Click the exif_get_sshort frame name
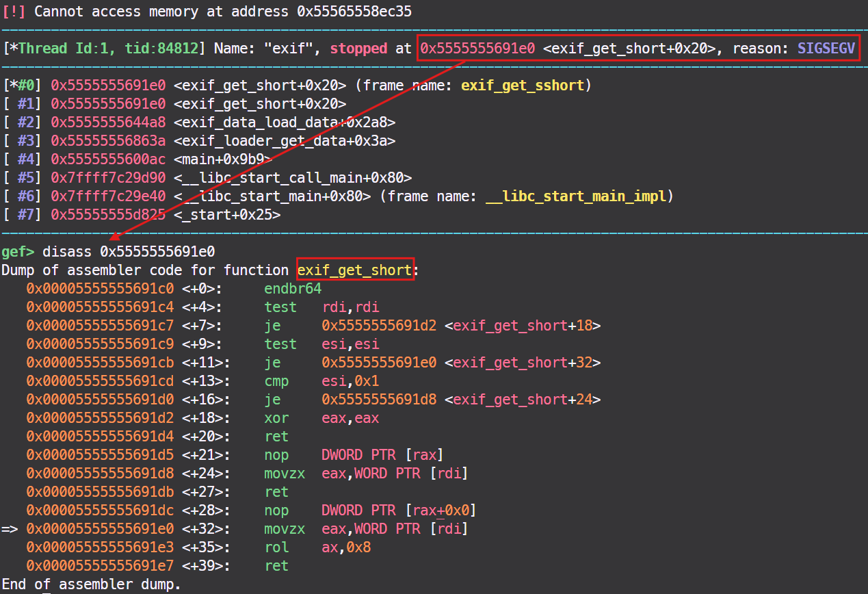The height and width of the screenshot is (594, 868). click(522, 85)
